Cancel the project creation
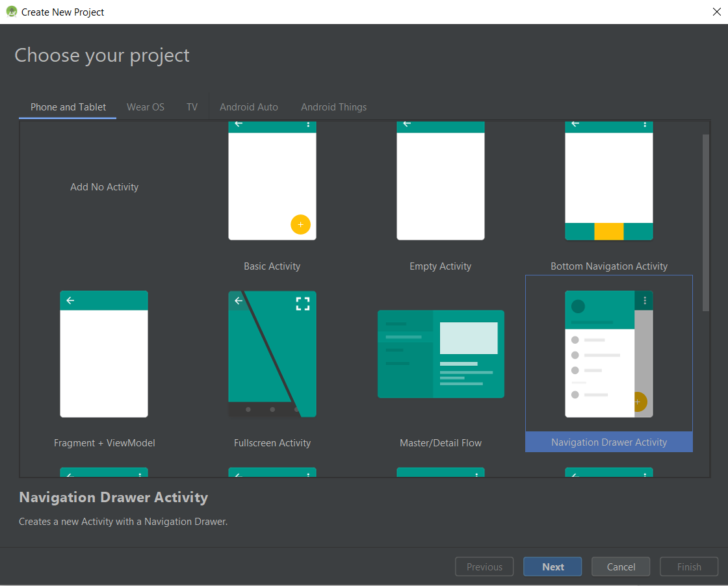This screenshot has width=728, height=586. click(x=620, y=566)
